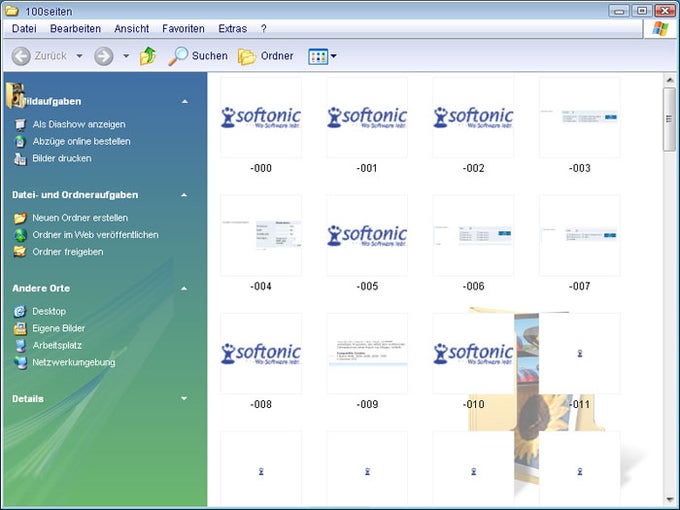Select thumbnail -005
The height and width of the screenshot is (510, 680).
[x=367, y=235]
